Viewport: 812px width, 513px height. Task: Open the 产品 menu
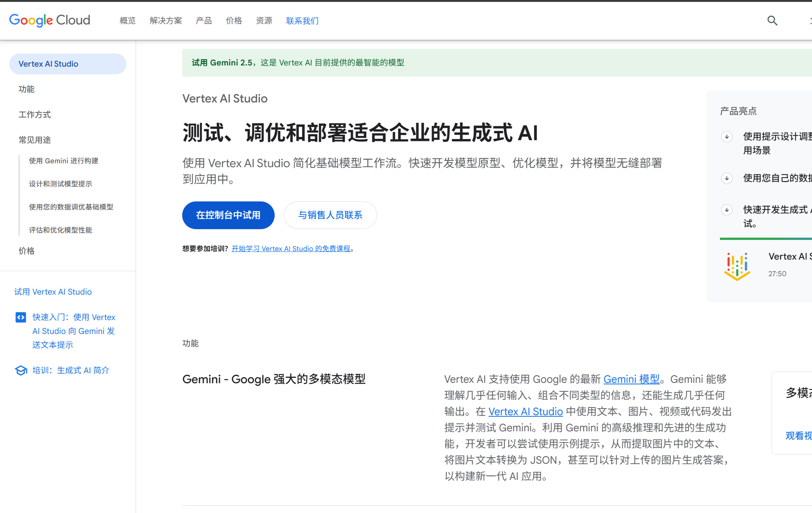click(x=204, y=21)
